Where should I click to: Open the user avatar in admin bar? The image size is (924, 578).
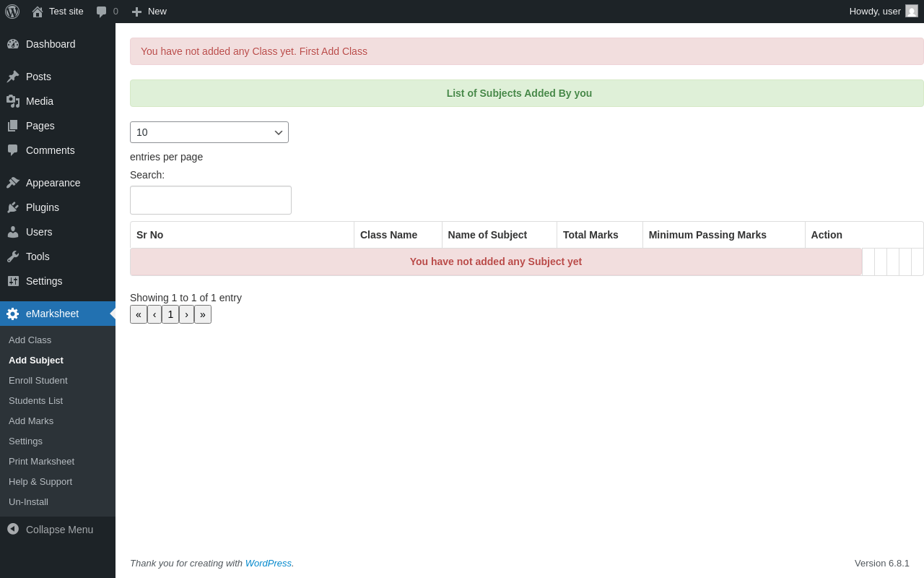912,11
